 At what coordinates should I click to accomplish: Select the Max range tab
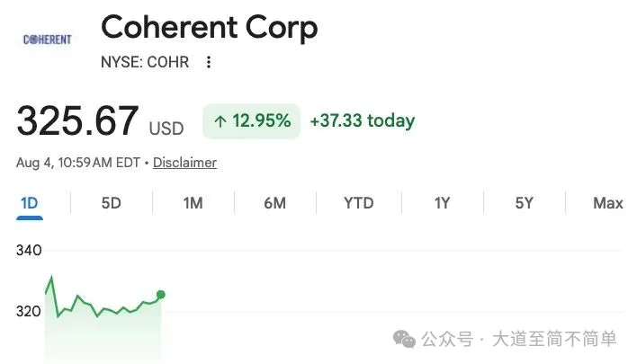click(x=608, y=203)
